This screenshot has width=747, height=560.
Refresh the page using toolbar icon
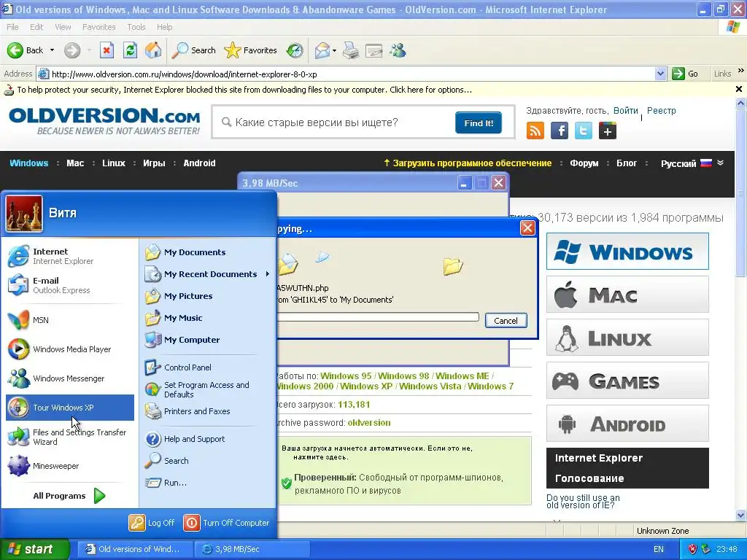(130, 50)
